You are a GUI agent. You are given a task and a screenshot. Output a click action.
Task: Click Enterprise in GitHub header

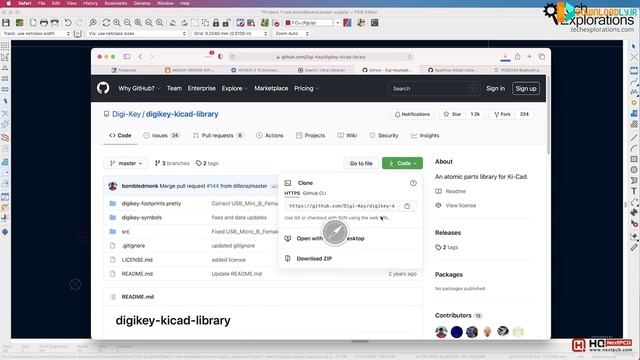pyautogui.click(x=202, y=88)
